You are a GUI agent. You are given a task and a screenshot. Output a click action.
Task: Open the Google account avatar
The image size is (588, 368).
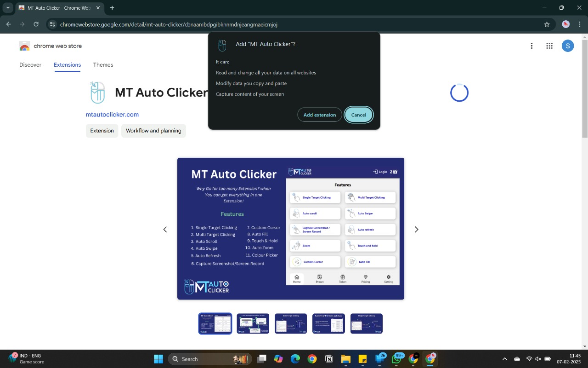(x=568, y=46)
